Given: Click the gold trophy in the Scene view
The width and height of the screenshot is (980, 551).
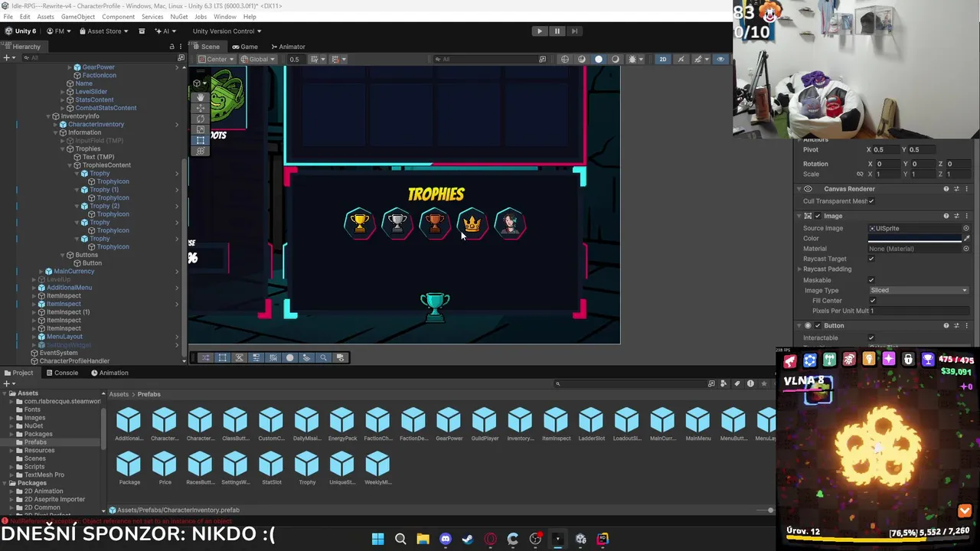Looking at the screenshot, I should [x=359, y=223].
